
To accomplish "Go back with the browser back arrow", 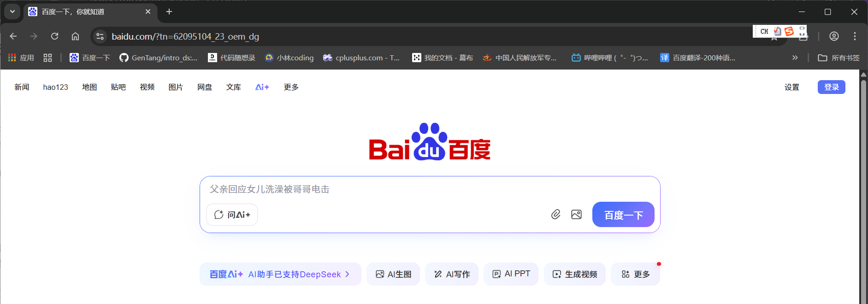I will 13,36.
